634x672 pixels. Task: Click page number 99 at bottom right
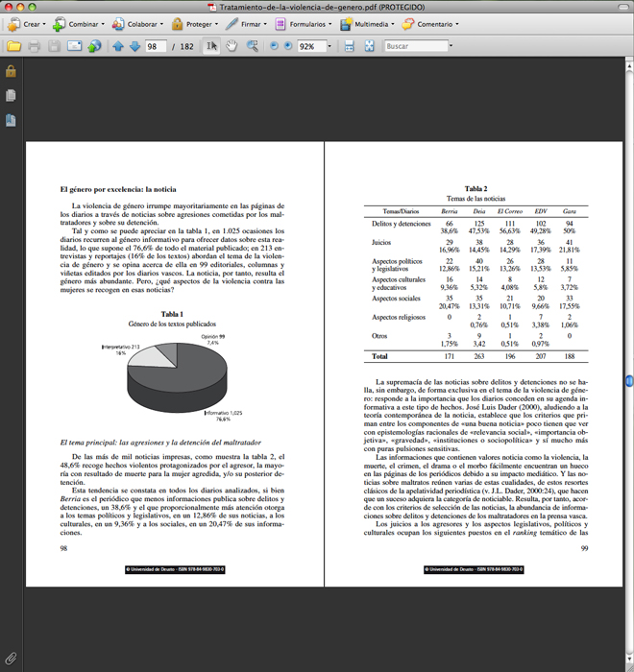584,548
